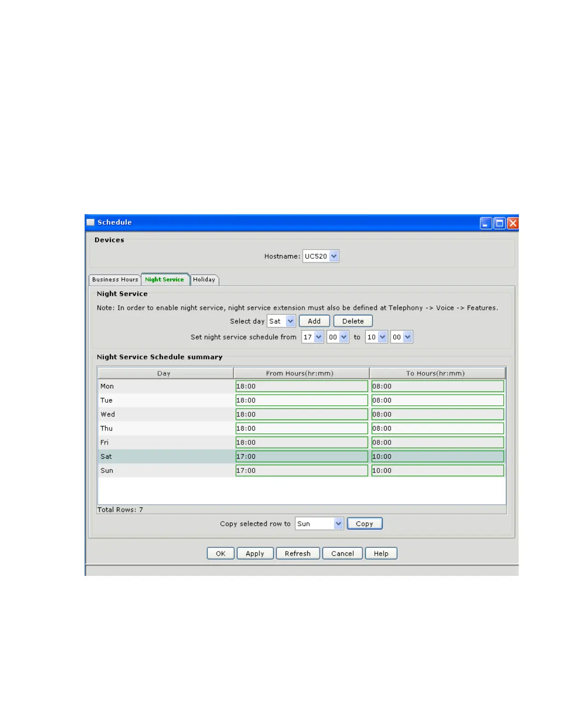Expand the Select day dropdown showing Sat
The height and width of the screenshot is (728, 563).
point(281,321)
